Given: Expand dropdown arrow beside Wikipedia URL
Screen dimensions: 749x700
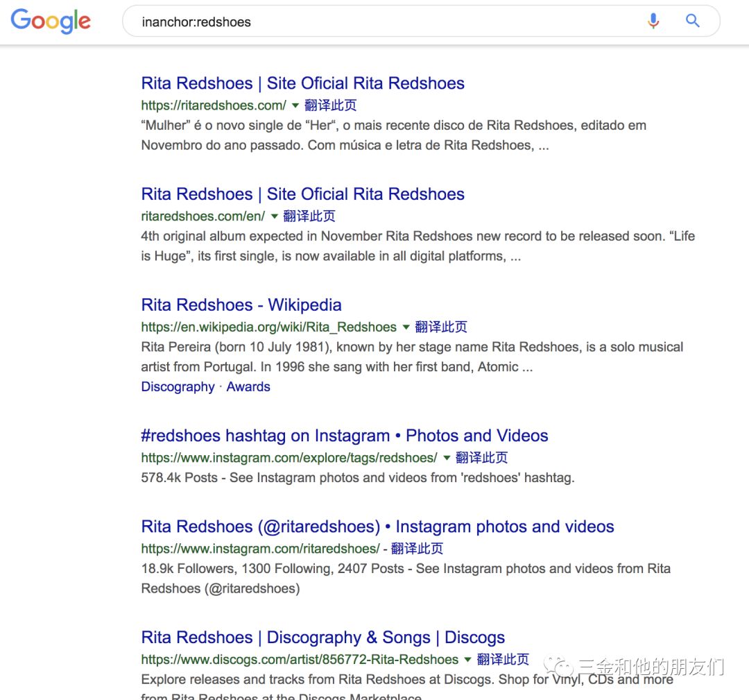Looking at the screenshot, I should pyautogui.click(x=406, y=327).
